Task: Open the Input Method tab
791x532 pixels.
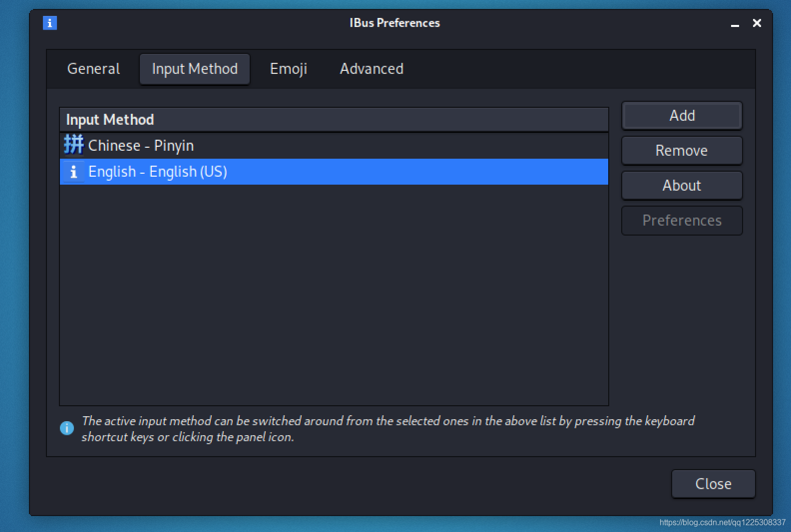Action: [x=195, y=69]
